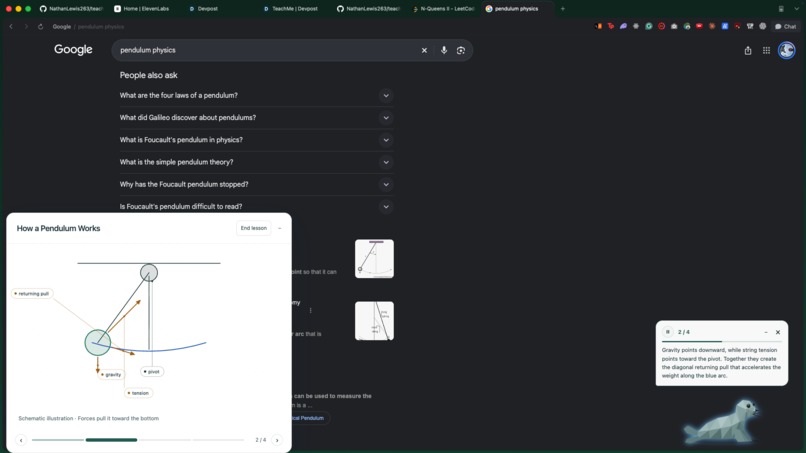806x453 pixels.
Task: Click the purple feather-shaped extension icon
Action: [x=624, y=26]
